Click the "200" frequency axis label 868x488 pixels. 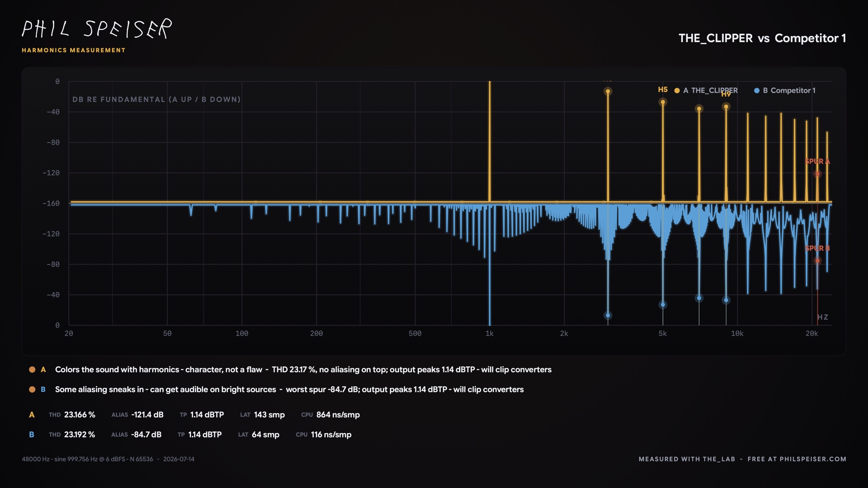[x=316, y=333]
